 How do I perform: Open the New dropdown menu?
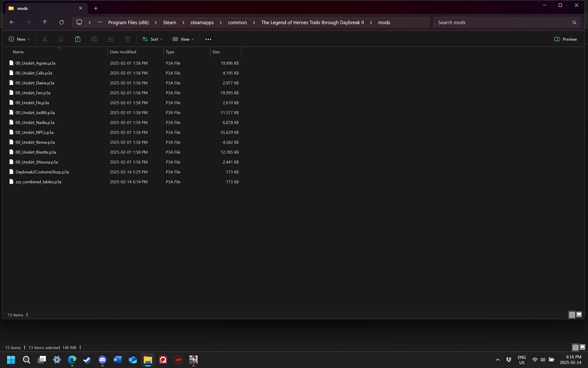19,39
